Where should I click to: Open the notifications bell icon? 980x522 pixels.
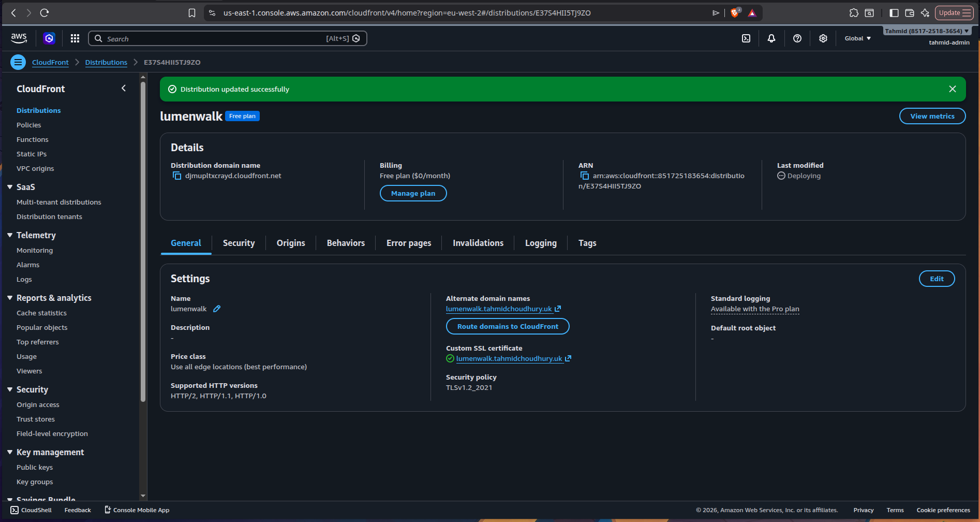771,38
